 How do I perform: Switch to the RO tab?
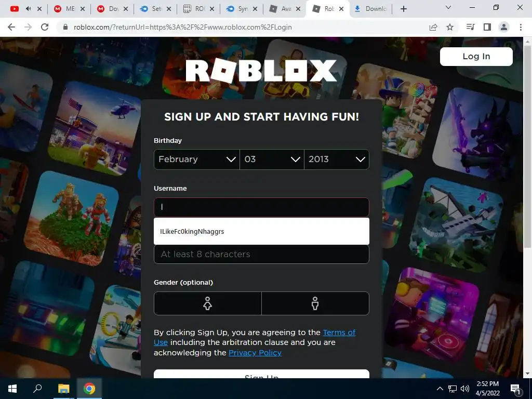point(195,9)
